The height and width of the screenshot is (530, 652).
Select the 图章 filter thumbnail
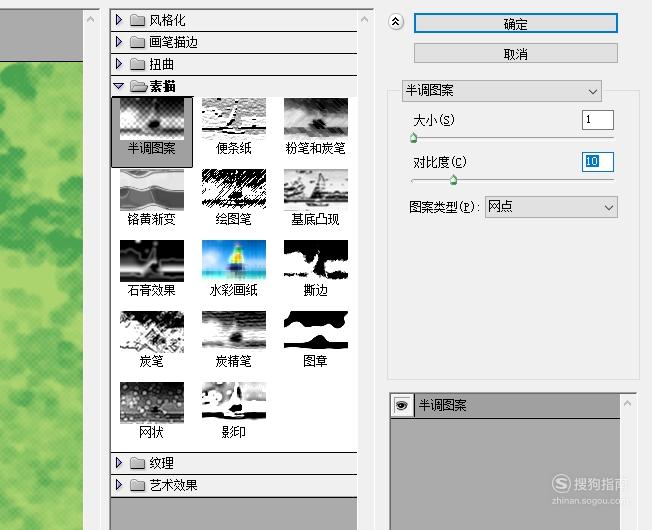(x=316, y=332)
